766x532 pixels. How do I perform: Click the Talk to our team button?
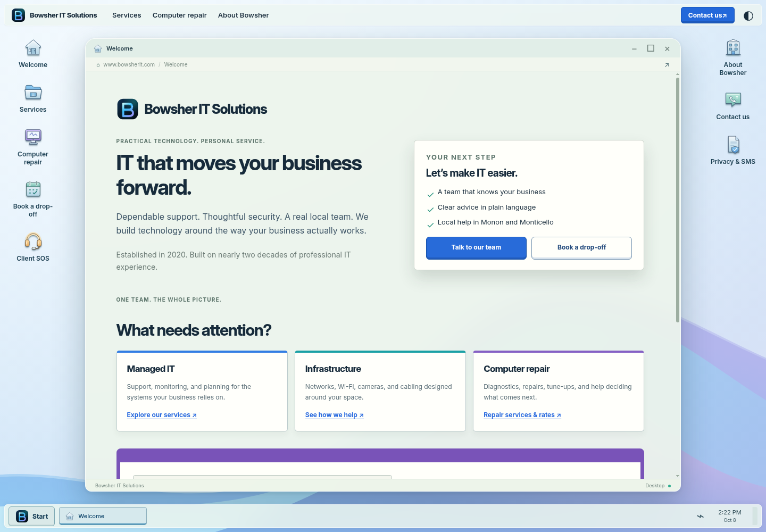[x=476, y=248]
